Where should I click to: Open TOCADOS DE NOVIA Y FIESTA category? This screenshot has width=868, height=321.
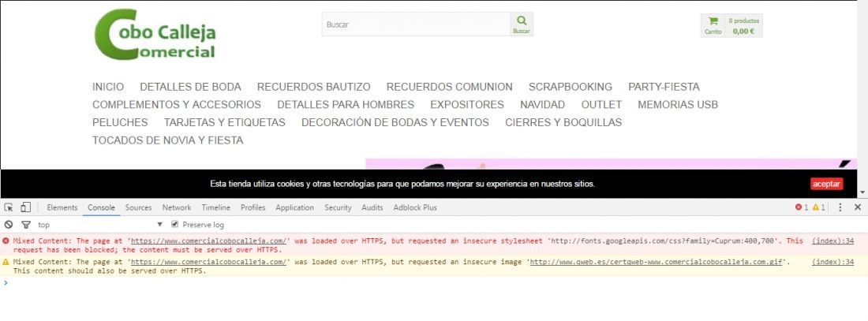point(168,140)
